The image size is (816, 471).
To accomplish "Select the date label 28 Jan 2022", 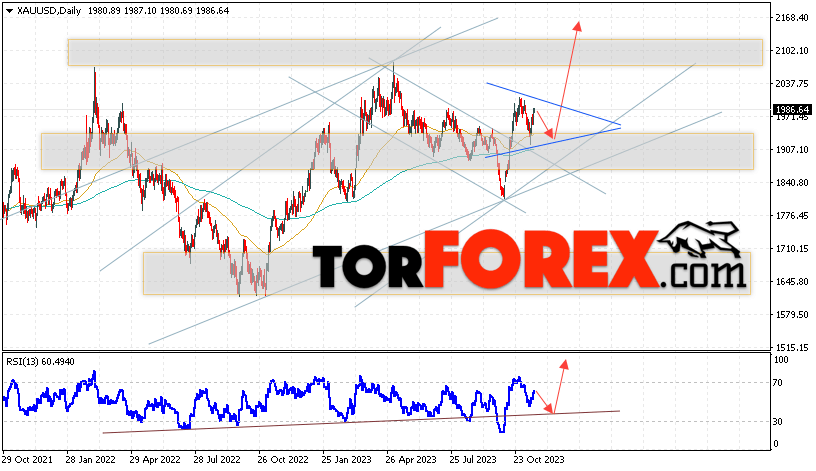I will click(91, 460).
